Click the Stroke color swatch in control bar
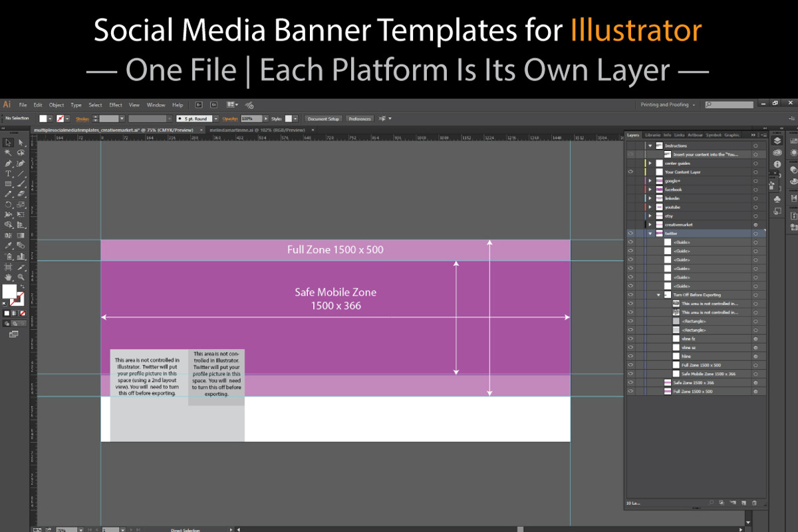 (x=61, y=118)
